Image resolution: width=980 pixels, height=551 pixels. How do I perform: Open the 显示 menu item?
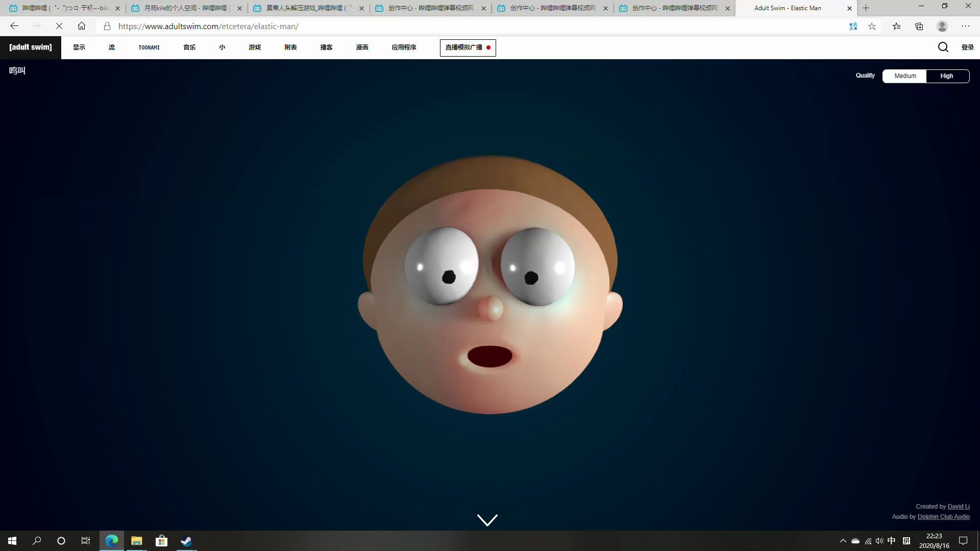tap(79, 47)
